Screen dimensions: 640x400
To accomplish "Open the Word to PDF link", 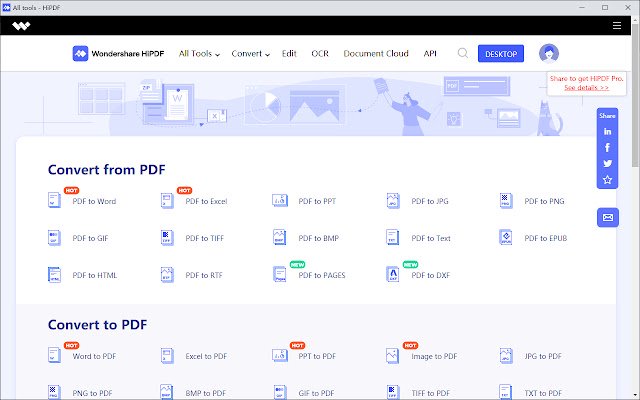I will pyautogui.click(x=94, y=356).
